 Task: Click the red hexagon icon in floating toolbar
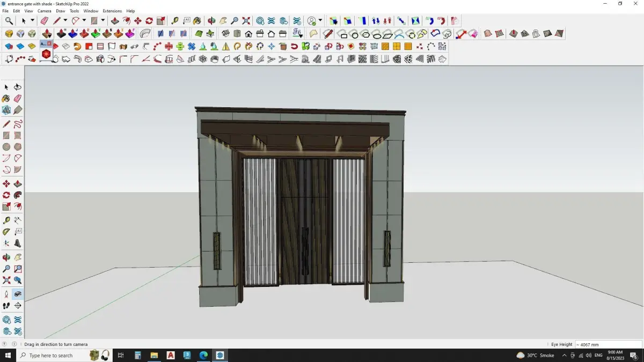click(46, 54)
